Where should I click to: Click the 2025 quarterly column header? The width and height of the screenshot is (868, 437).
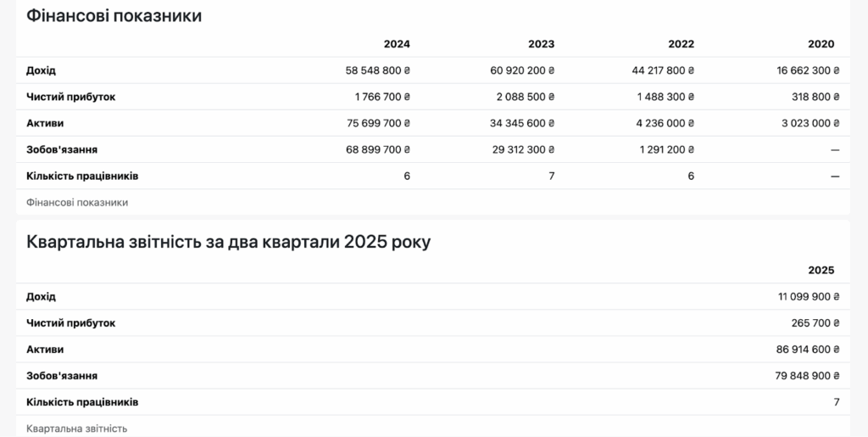click(821, 271)
